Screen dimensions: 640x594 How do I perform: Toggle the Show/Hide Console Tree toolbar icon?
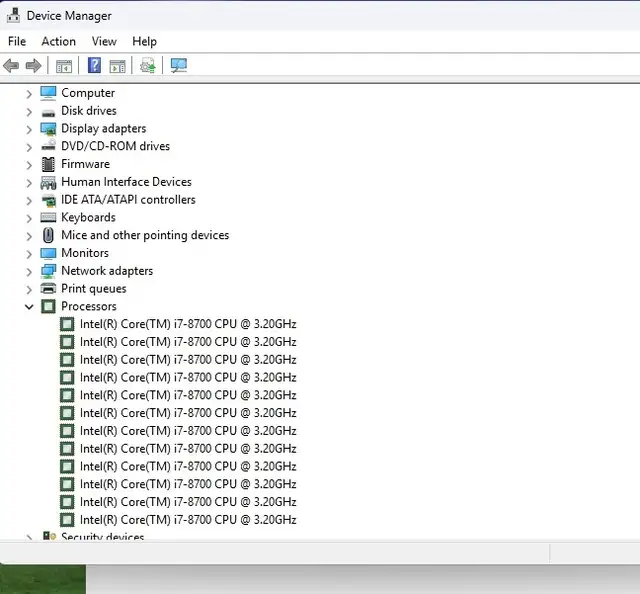(64, 66)
